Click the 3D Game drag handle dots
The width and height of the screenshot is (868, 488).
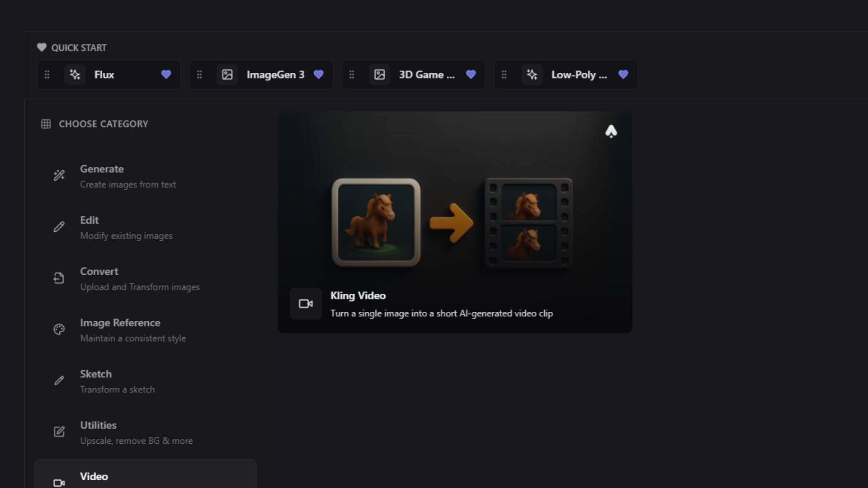[x=352, y=75]
